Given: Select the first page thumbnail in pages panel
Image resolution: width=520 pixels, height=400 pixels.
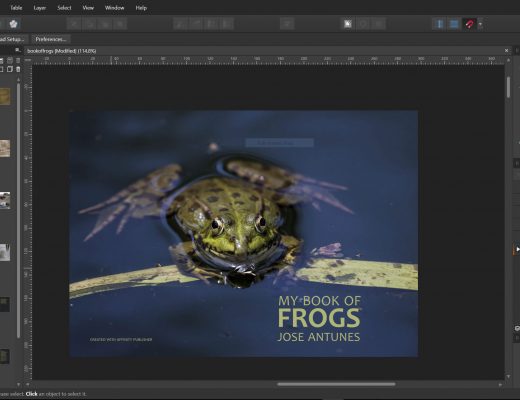Looking at the screenshot, I should click(x=5, y=96).
